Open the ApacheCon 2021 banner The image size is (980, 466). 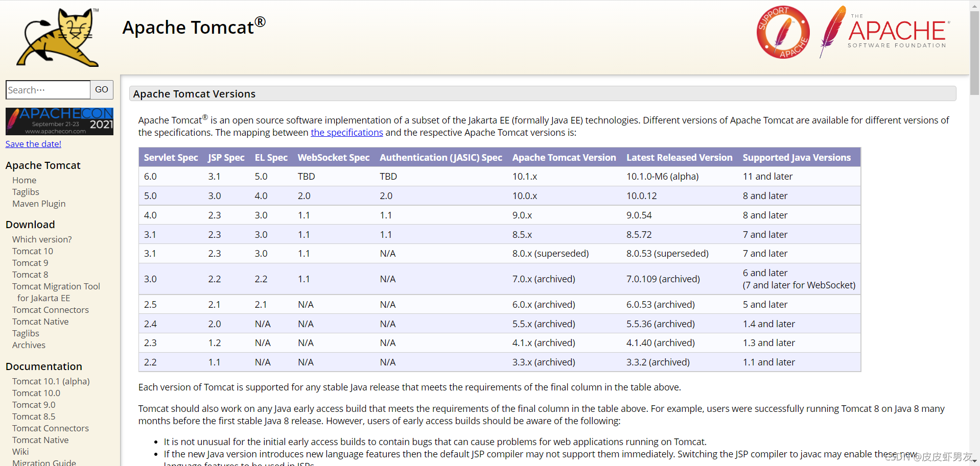tap(59, 121)
